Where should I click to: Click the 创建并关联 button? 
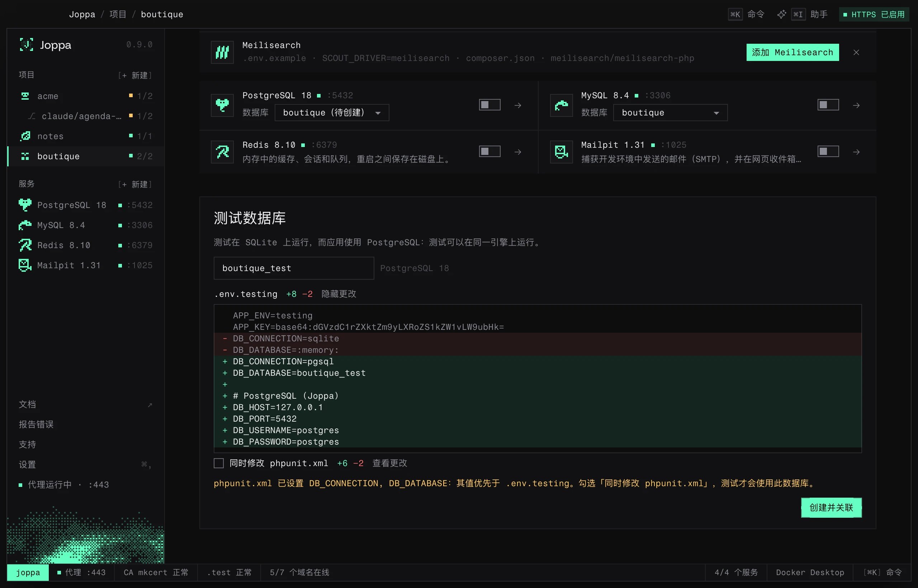[x=831, y=507]
